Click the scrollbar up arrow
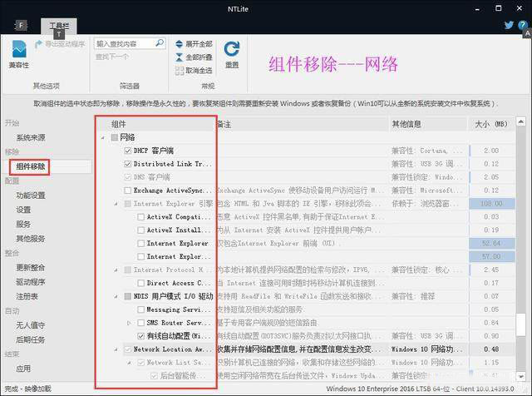This screenshot has height=396, width=532. click(x=521, y=121)
